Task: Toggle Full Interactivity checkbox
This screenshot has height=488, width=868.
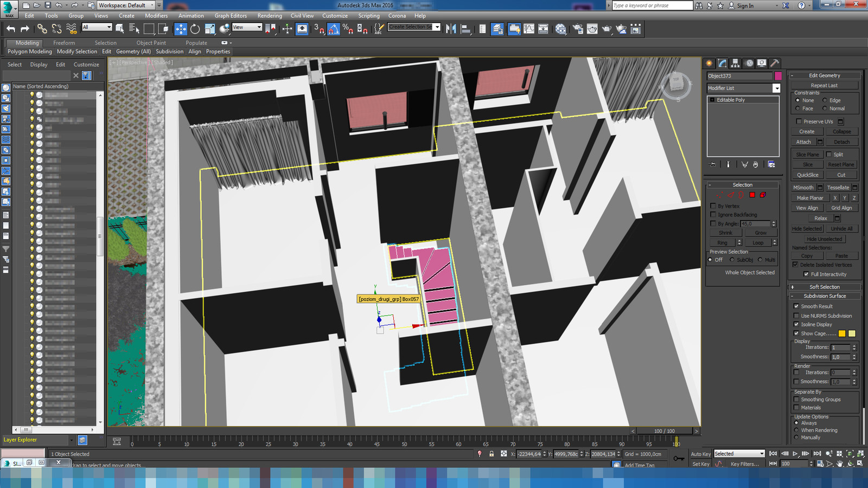Action: [806, 274]
